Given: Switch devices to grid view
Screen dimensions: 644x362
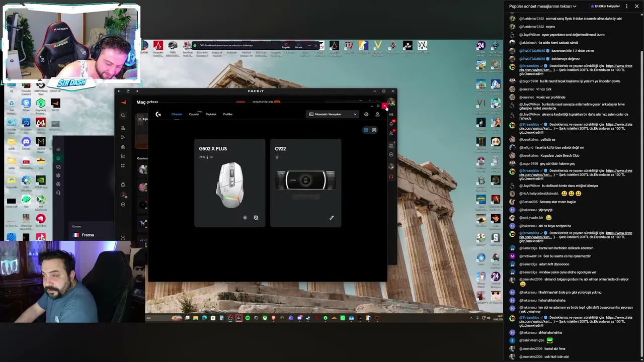Looking at the screenshot, I should click(x=366, y=130).
